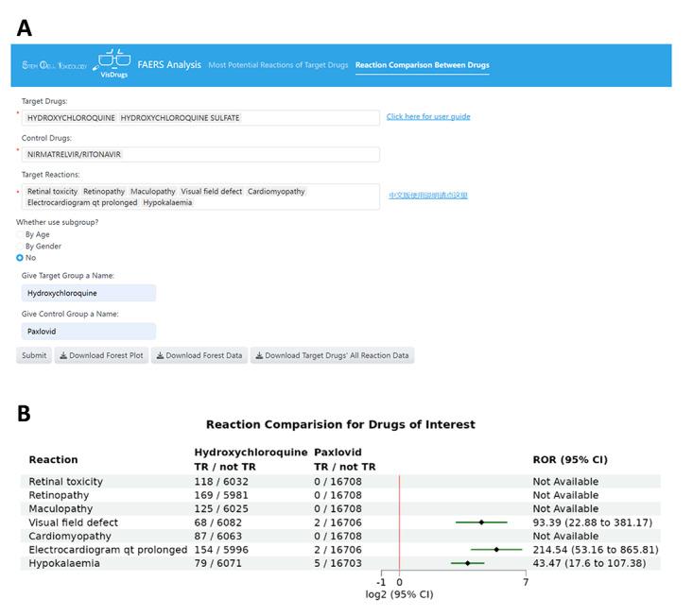This screenshot has width=693, height=616.
Task: Click the plot title 'Reaction Comparision for Drugs of Interest'
Action: [340, 424]
